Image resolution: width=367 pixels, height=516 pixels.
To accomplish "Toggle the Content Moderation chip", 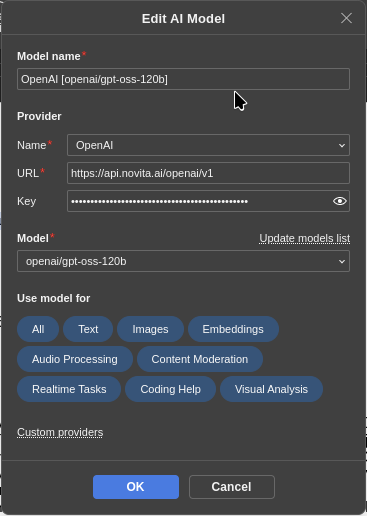I will [200, 359].
